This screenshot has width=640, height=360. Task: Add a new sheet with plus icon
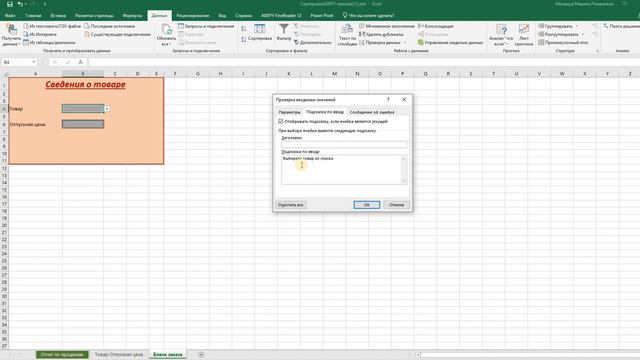(x=201, y=355)
